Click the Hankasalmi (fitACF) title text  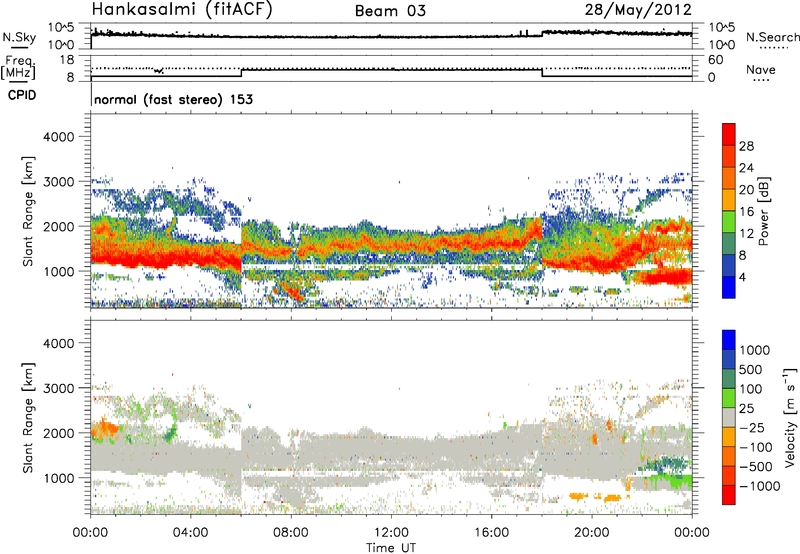pos(182,10)
